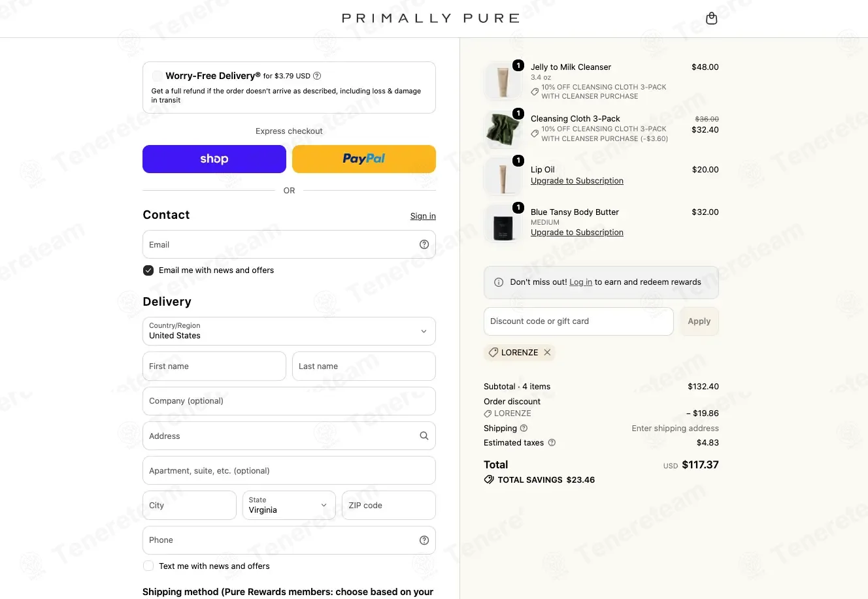
Task: Pay with Shop express checkout button
Action: coord(214,159)
